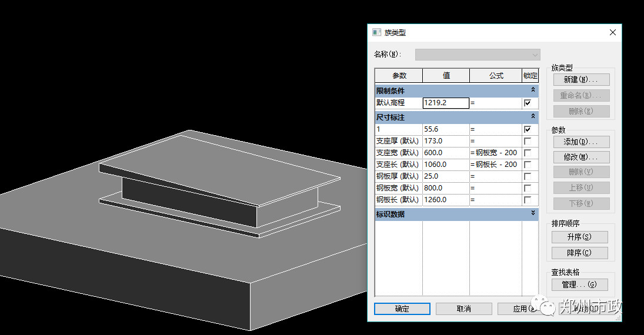Click the 公式 column header

tap(496, 76)
